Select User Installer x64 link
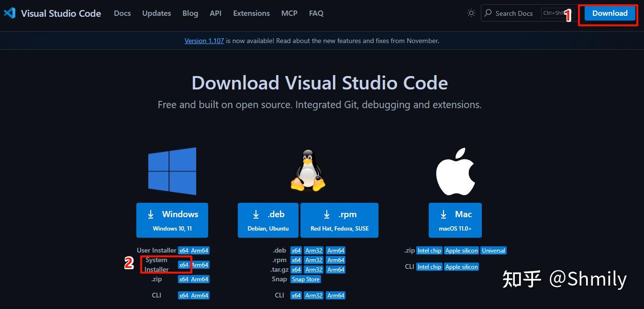The height and width of the screenshot is (309, 644). click(x=184, y=251)
